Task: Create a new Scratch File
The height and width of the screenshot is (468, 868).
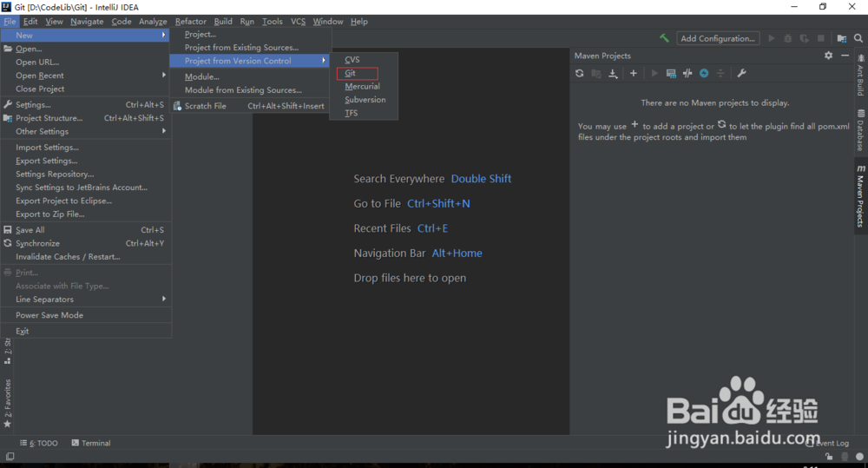Action: tap(250, 106)
